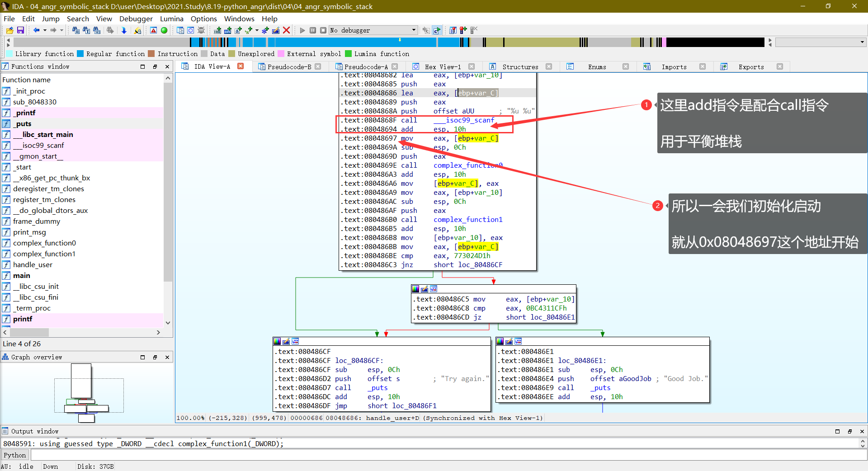Terminate process with the stop button

coord(323,30)
